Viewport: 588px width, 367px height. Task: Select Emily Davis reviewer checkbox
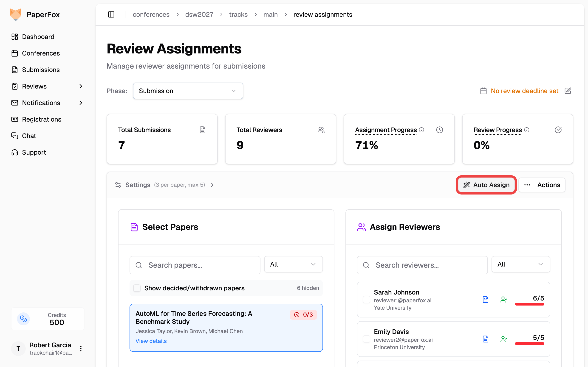click(x=366, y=339)
